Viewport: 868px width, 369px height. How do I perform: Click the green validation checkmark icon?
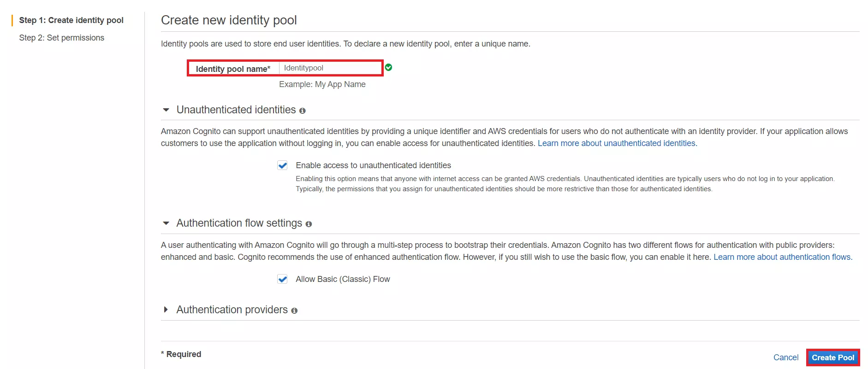pyautogui.click(x=389, y=67)
